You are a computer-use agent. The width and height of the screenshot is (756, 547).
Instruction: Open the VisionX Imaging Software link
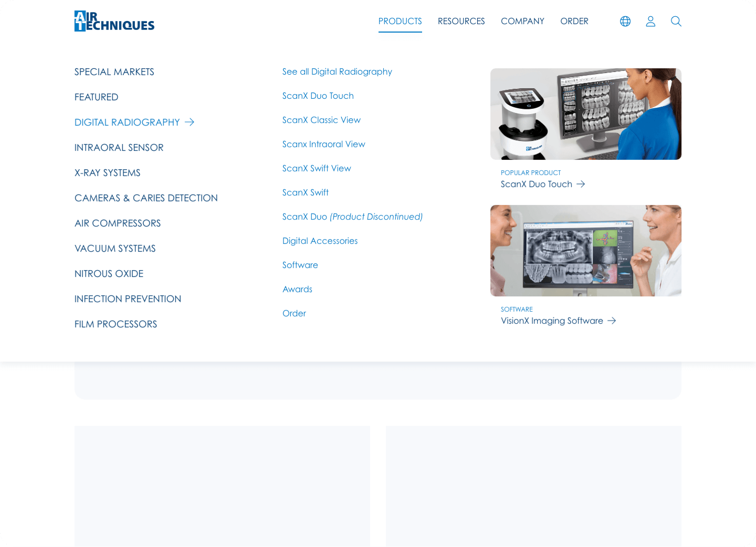559,321
